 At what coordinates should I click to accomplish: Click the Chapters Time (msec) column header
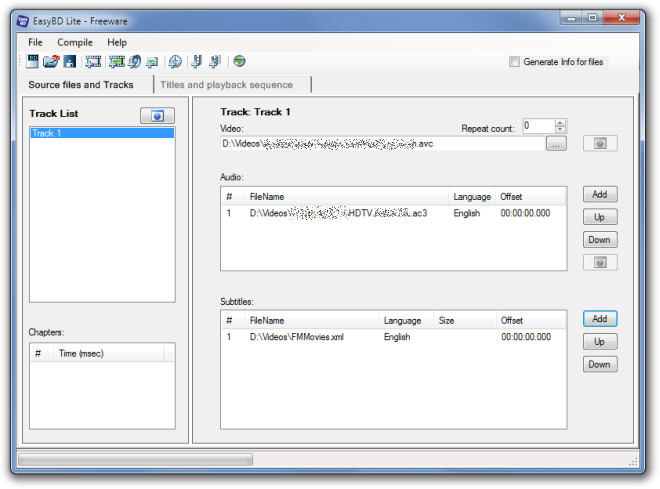pos(109,353)
